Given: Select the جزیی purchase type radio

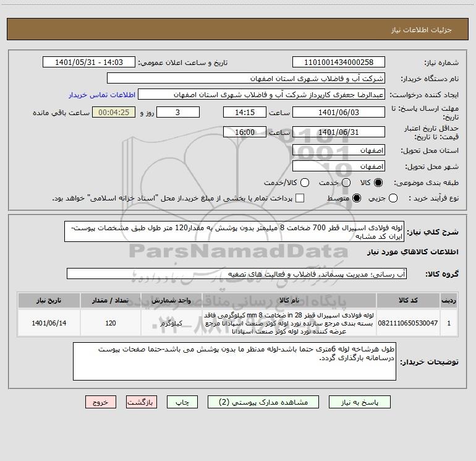Looking at the screenshot, I should 393,198.
